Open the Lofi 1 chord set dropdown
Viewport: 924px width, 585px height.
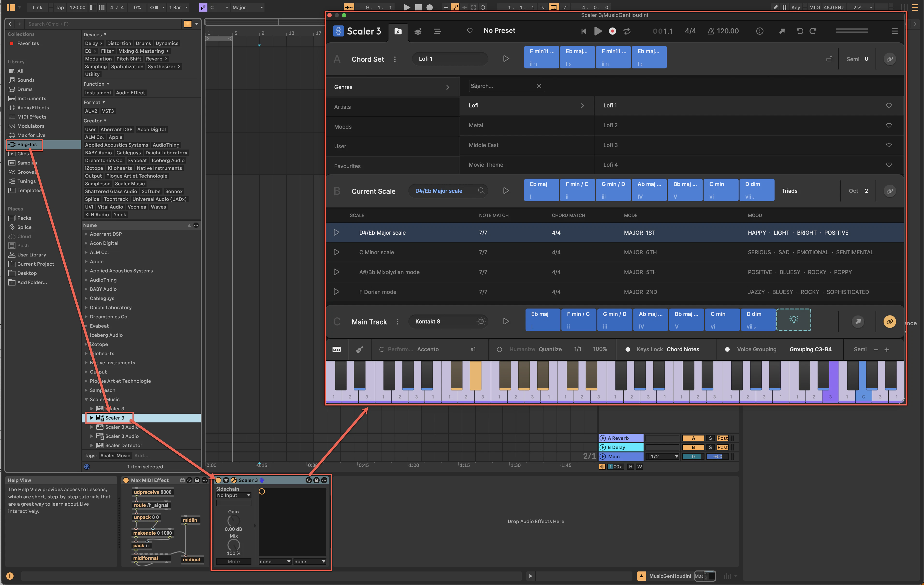click(450, 59)
